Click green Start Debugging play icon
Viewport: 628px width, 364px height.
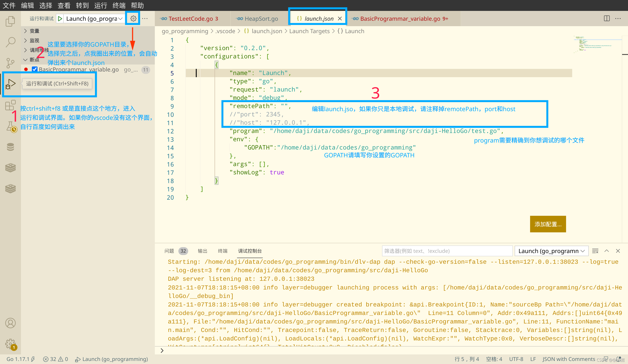click(x=60, y=19)
